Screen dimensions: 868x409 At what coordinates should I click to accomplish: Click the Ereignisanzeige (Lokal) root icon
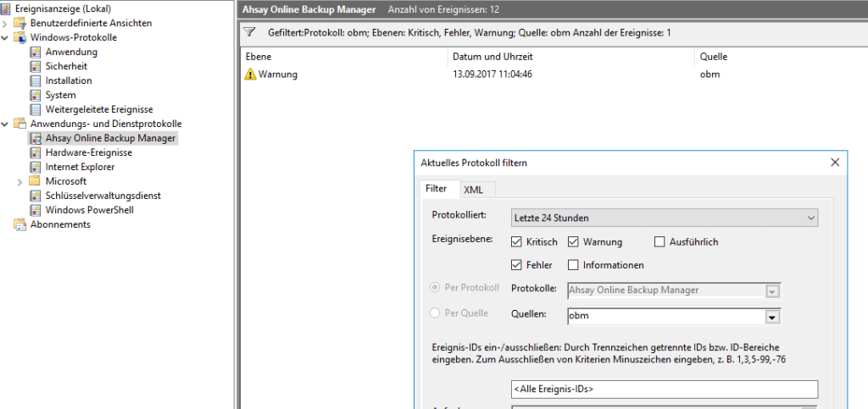(5, 8)
